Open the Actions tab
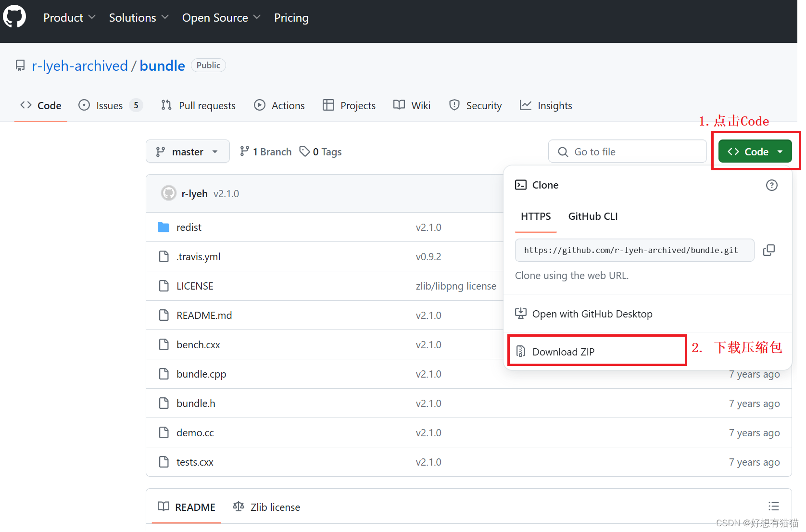This screenshot has width=806, height=532. point(279,105)
